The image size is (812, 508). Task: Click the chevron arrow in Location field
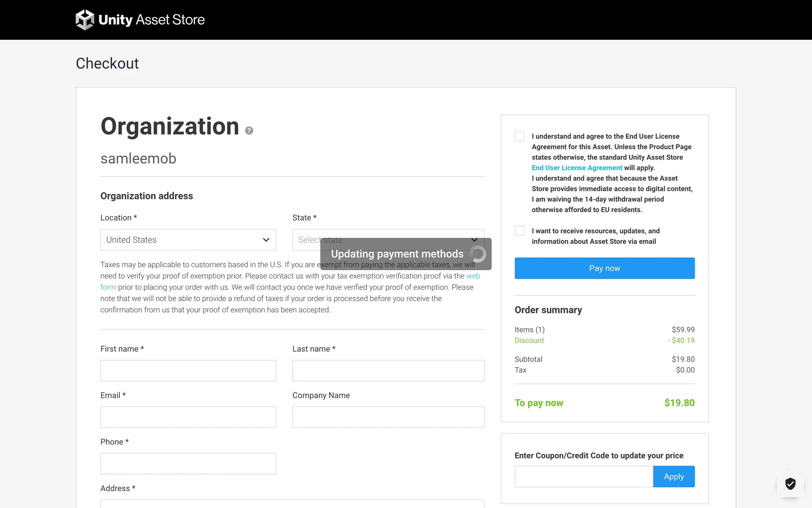(266, 240)
